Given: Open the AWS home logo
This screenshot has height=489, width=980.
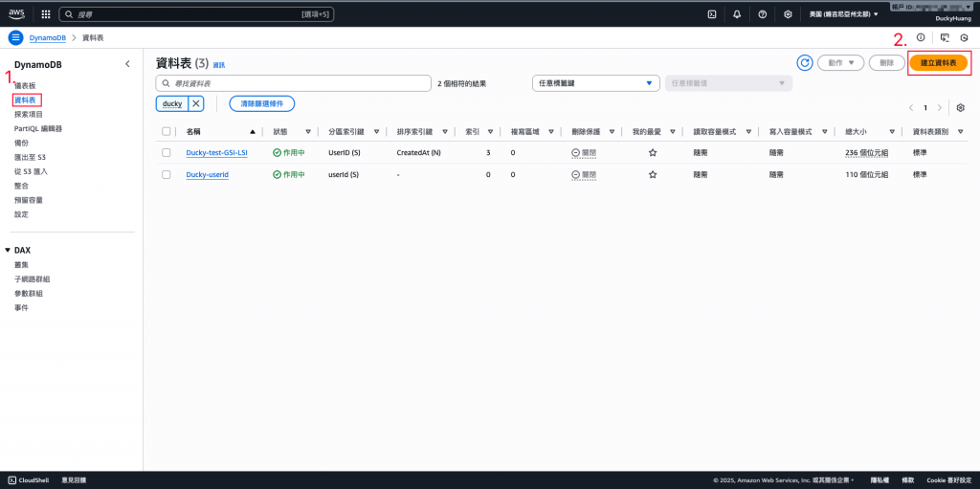Looking at the screenshot, I should pyautogui.click(x=16, y=13).
